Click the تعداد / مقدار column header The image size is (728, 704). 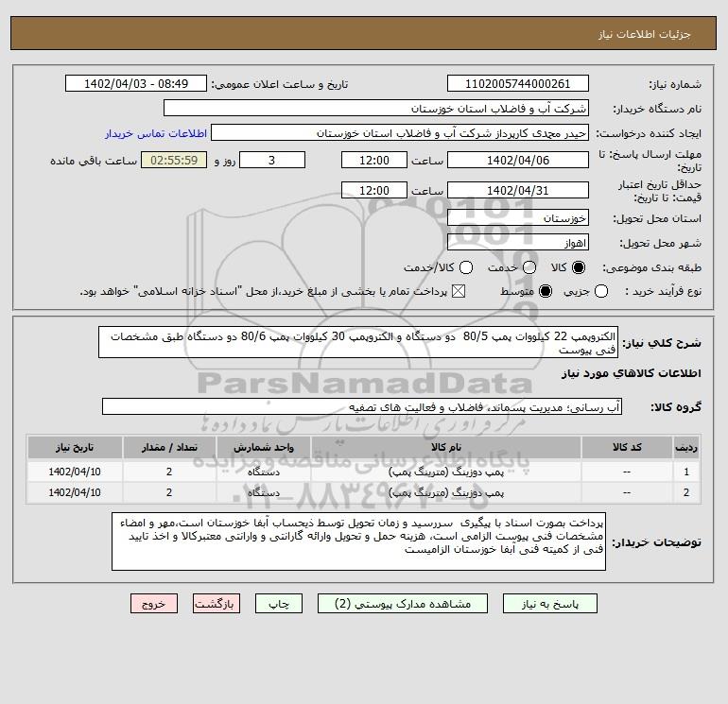coord(169,447)
